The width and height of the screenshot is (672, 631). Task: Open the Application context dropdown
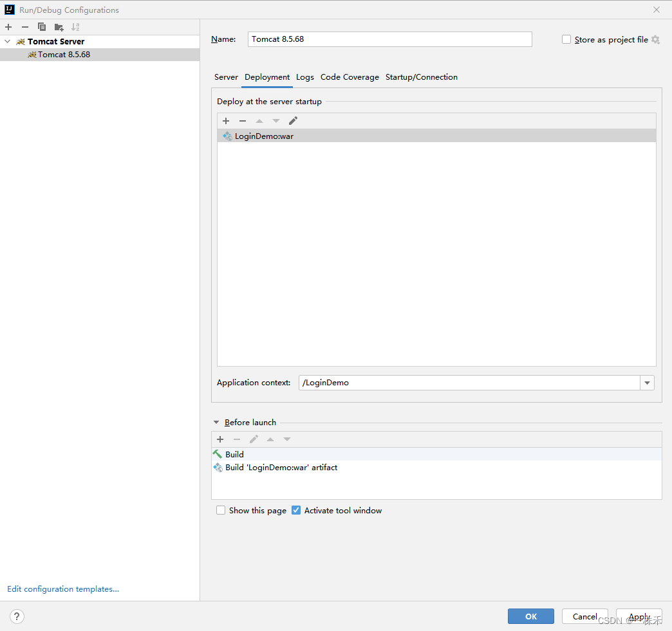pyautogui.click(x=647, y=383)
